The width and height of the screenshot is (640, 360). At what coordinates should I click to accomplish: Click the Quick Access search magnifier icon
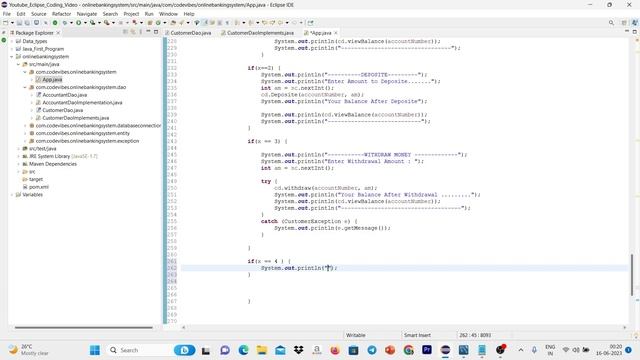pyautogui.click(x=611, y=23)
